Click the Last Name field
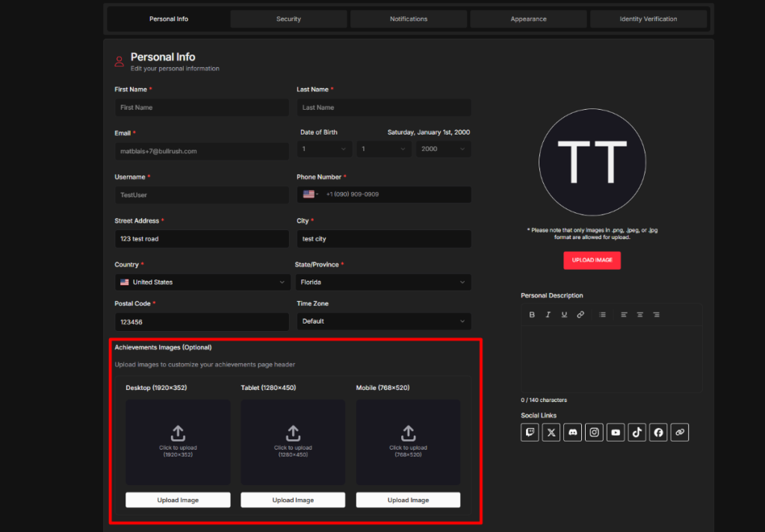 tap(384, 108)
